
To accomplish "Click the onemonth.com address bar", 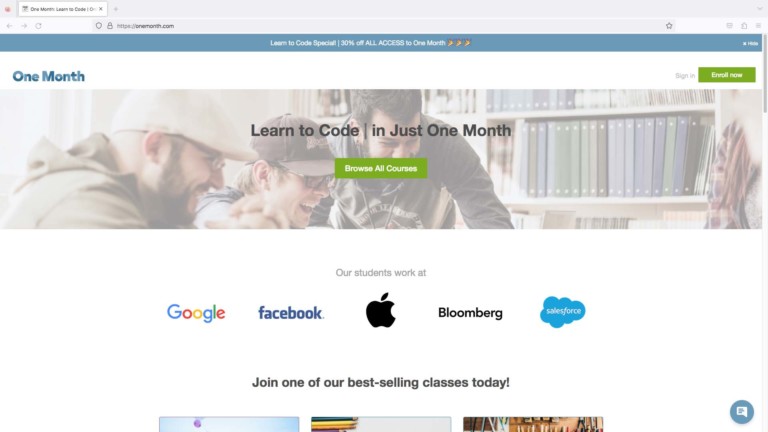I will pos(382,26).
